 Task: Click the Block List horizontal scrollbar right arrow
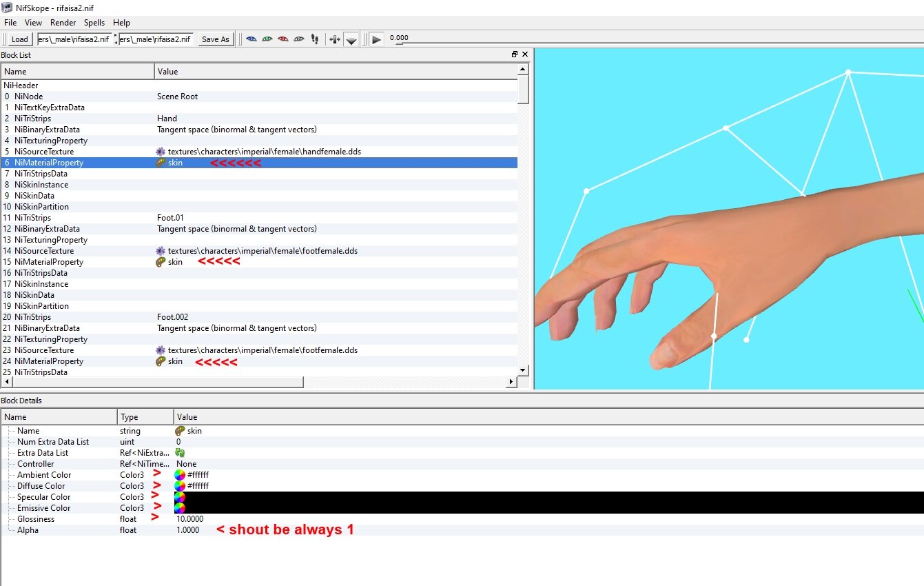pos(512,382)
